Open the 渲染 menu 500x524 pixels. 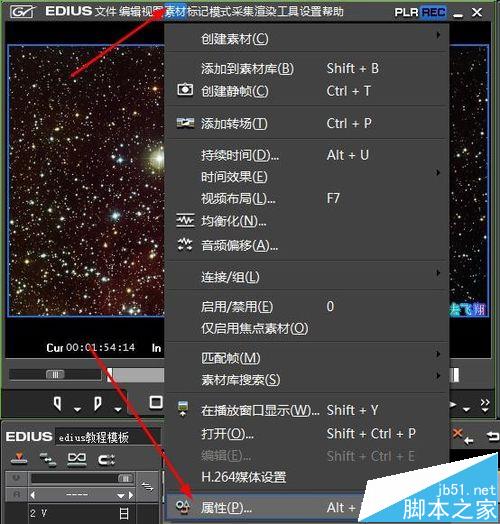[265, 12]
